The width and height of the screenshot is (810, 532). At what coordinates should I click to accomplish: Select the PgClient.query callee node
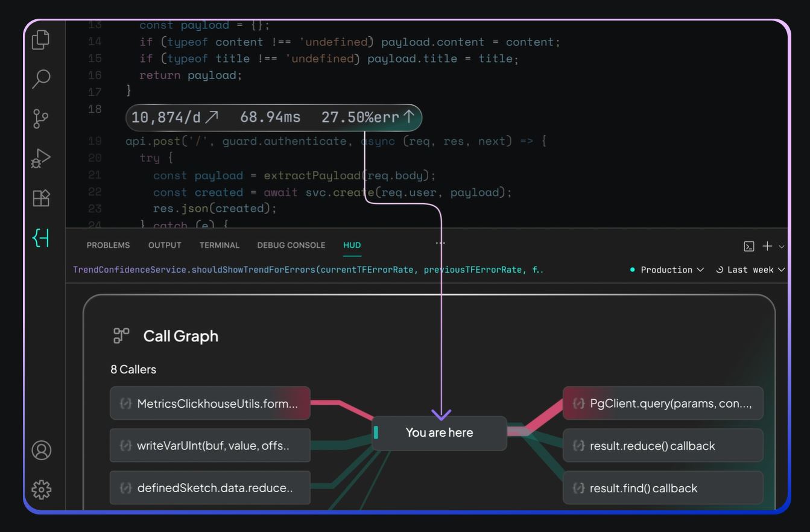[663, 404]
